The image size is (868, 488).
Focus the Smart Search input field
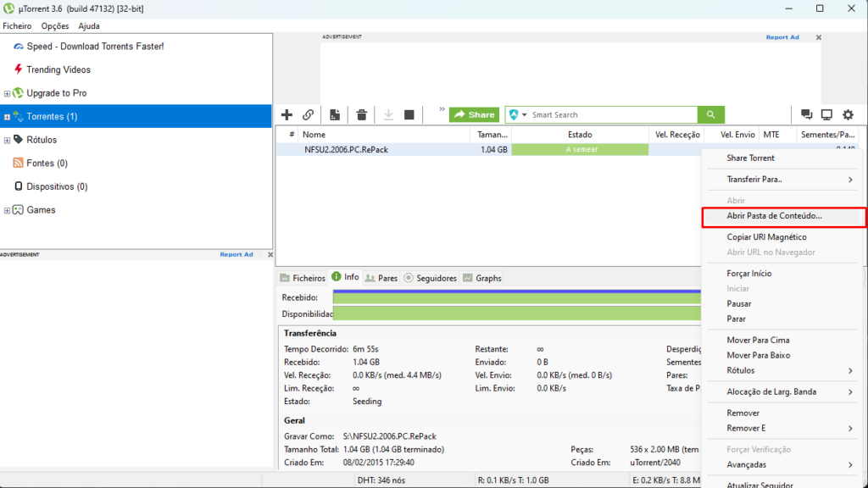click(613, 114)
